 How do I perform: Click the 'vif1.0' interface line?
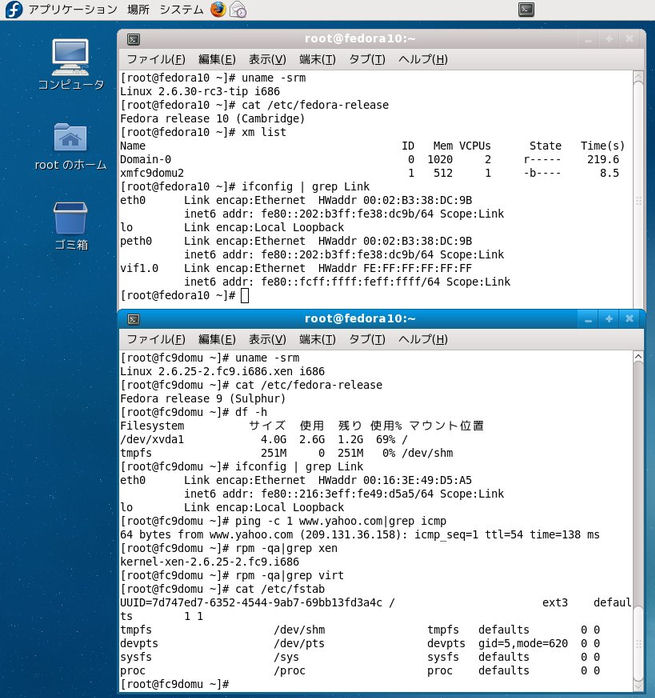pyautogui.click(x=296, y=268)
